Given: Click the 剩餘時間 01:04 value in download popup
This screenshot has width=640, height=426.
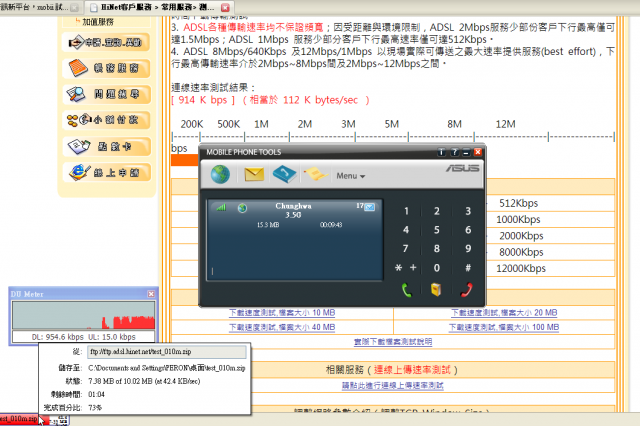Looking at the screenshot, I should point(96,395).
